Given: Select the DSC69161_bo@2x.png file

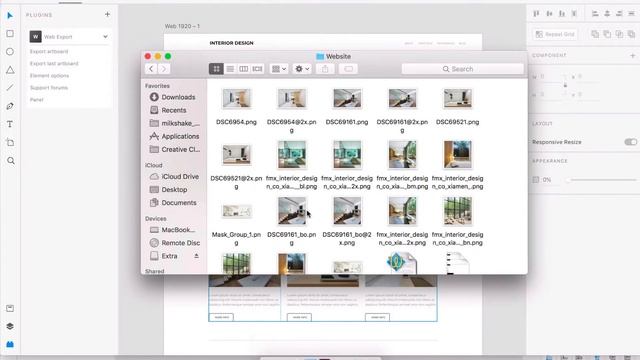Looking at the screenshot, I should click(347, 222).
